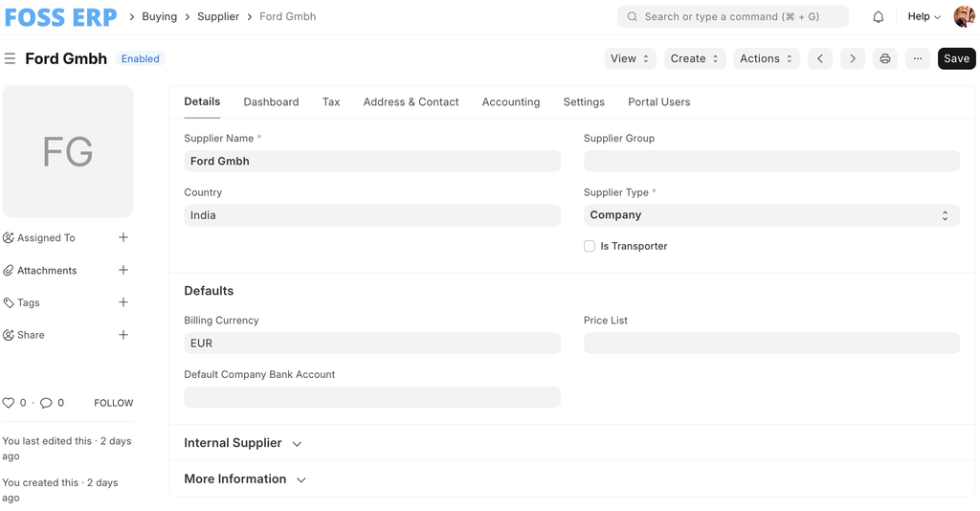Open the user avatar menu
The width and height of the screenshot is (980, 511).
coord(965,17)
